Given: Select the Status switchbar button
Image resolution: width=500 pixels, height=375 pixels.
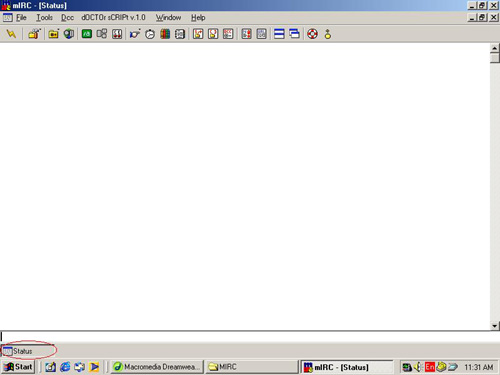Looking at the screenshot, I should [x=28, y=351].
